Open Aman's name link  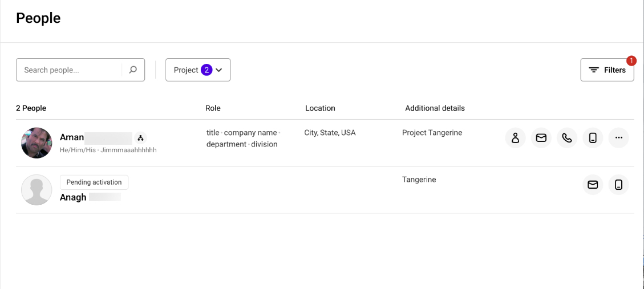click(72, 137)
